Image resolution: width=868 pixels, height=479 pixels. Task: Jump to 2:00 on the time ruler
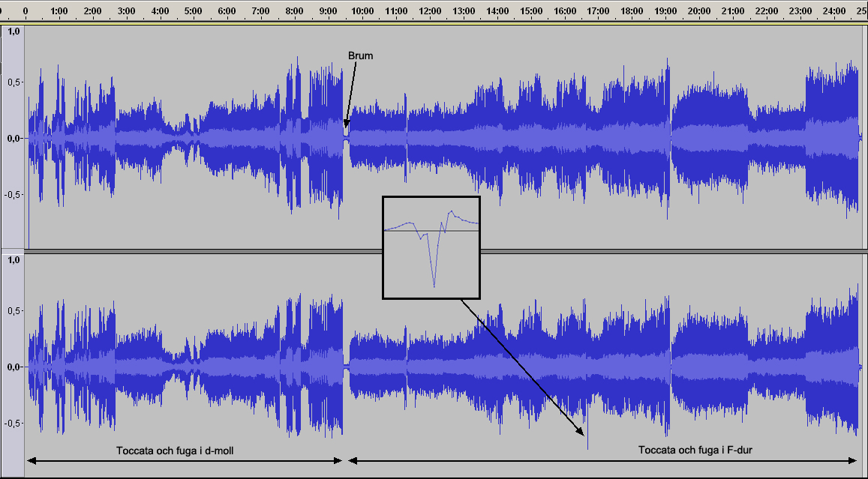[x=92, y=10]
